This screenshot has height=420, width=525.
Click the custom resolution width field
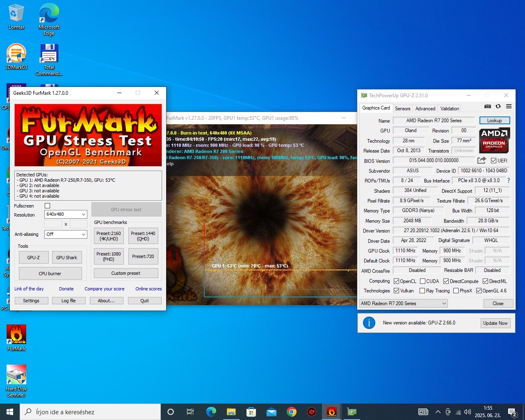point(52,224)
